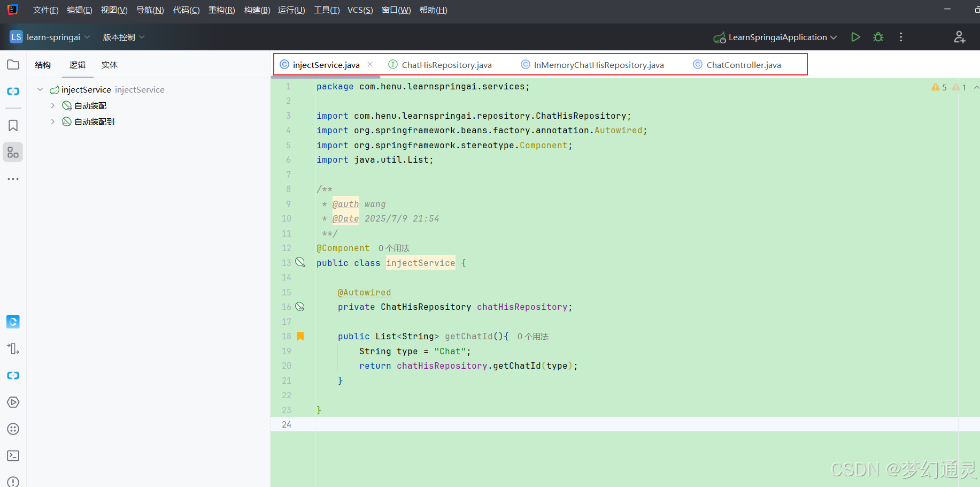Switch to the ChatController.java tab

[x=737, y=65]
